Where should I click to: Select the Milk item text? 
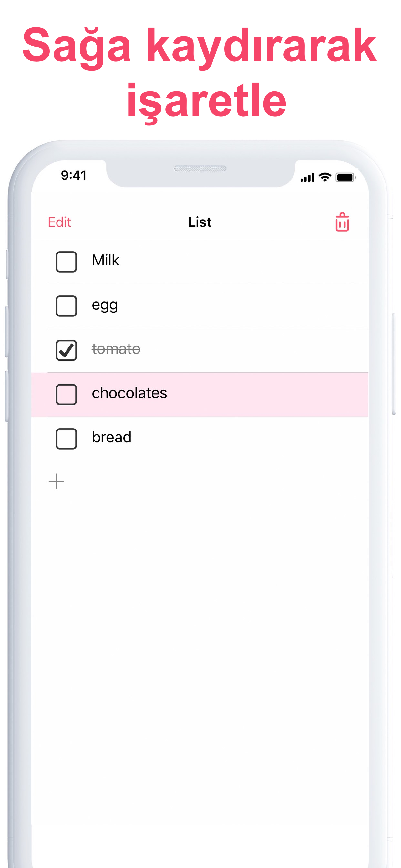tap(106, 260)
